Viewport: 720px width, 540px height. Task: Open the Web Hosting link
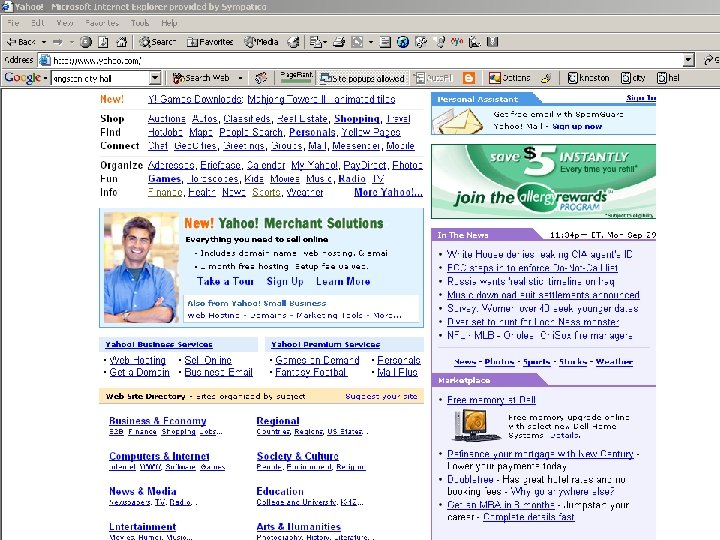[x=137, y=360]
